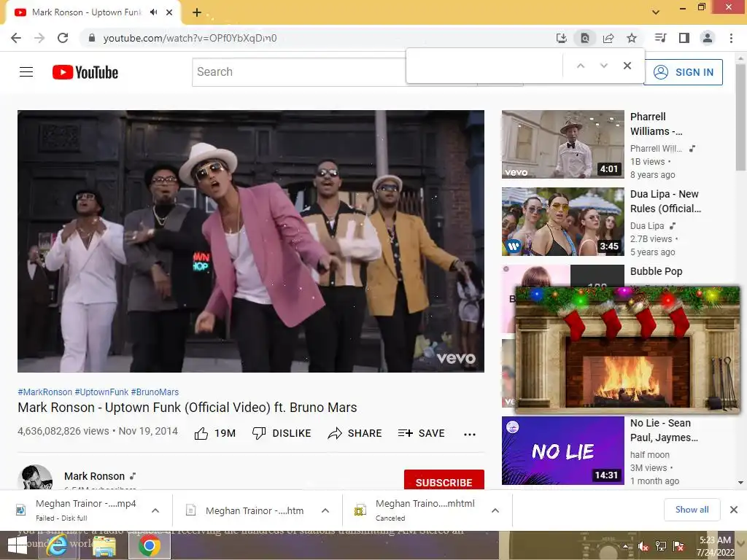Reload the page with the refresh icon
This screenshot has height=560, width=747.
(63, 38)
